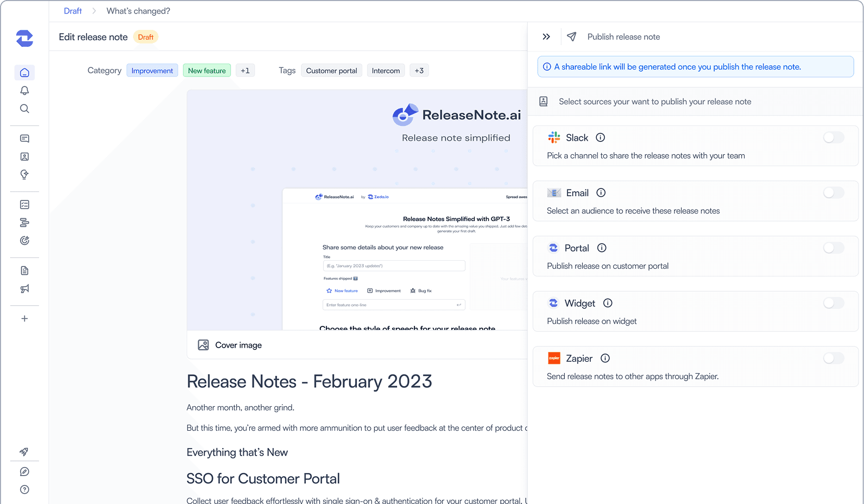Collapse the publish panel with double chevron
Image resolution: width=864 pixels, height=504 pixels.
pos(546,37)
